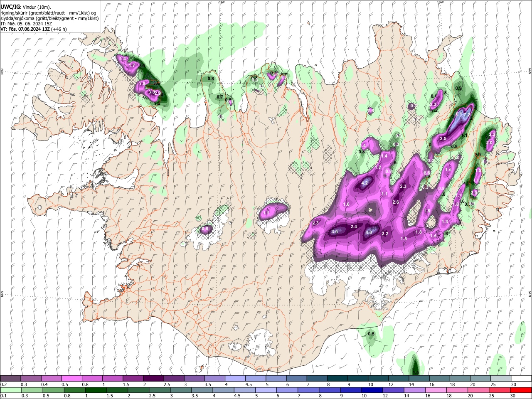532x399 pixels.
Task: Click the 'slydda/snjókoma' legend description line
Action: tap(49, 18)
